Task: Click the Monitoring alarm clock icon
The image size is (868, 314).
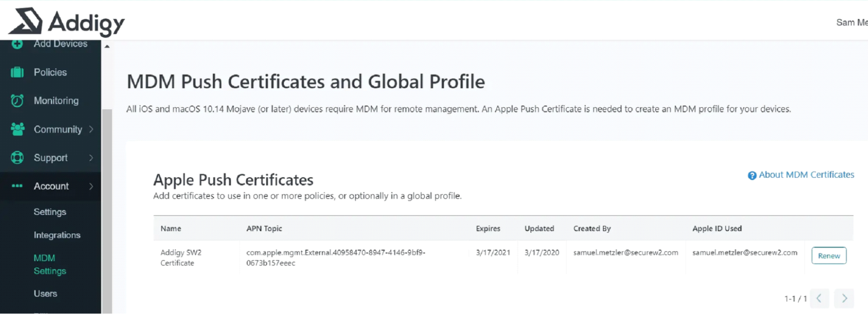Action: pos(17,101)
